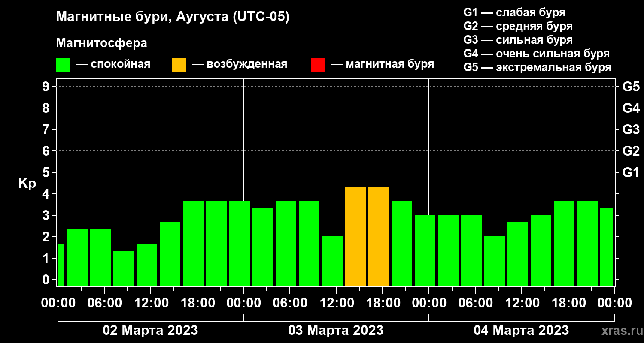Screen dimensions: 644x343
Task: Click the Kp 2 green bar on 04 Марта 2023
Action: pyautogui.click(x=495, y=261)
